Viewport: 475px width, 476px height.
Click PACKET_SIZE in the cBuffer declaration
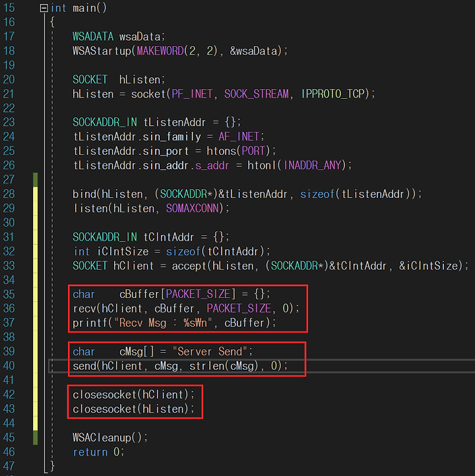(198, 294)
